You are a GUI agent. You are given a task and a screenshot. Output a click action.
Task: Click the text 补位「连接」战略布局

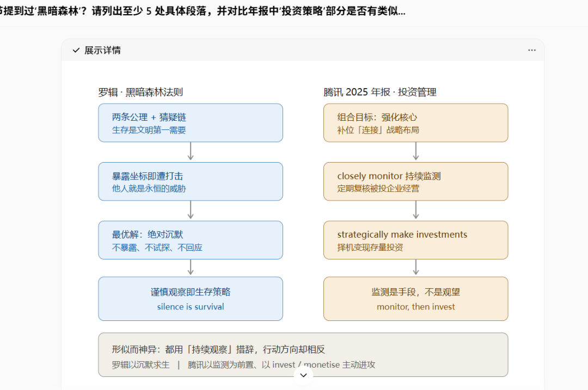coord(378,130)
